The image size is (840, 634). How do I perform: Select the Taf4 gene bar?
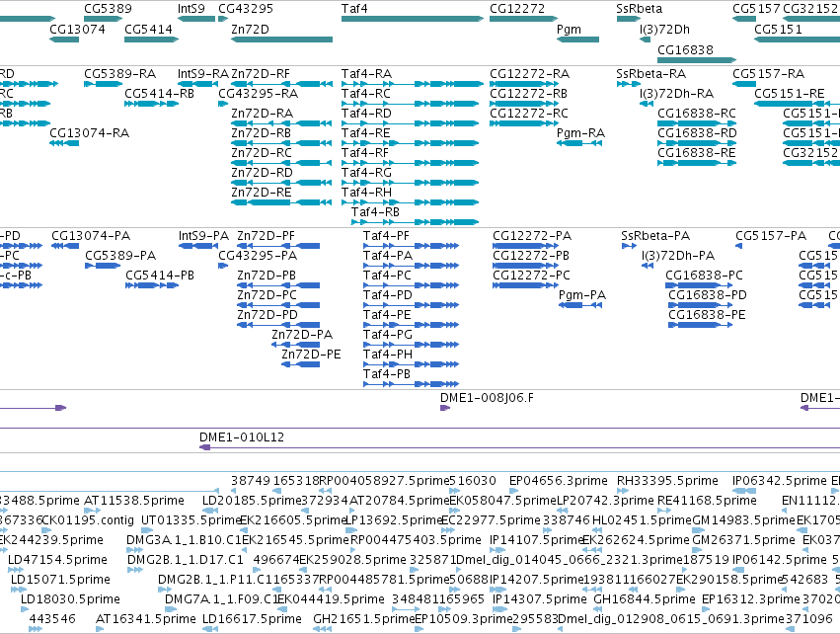pos(413,19)
